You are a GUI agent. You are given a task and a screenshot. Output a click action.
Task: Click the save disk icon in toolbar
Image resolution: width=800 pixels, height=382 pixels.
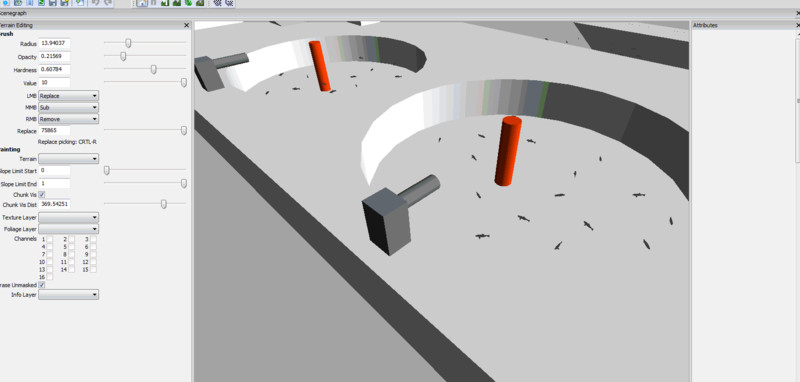coord(53,3)
